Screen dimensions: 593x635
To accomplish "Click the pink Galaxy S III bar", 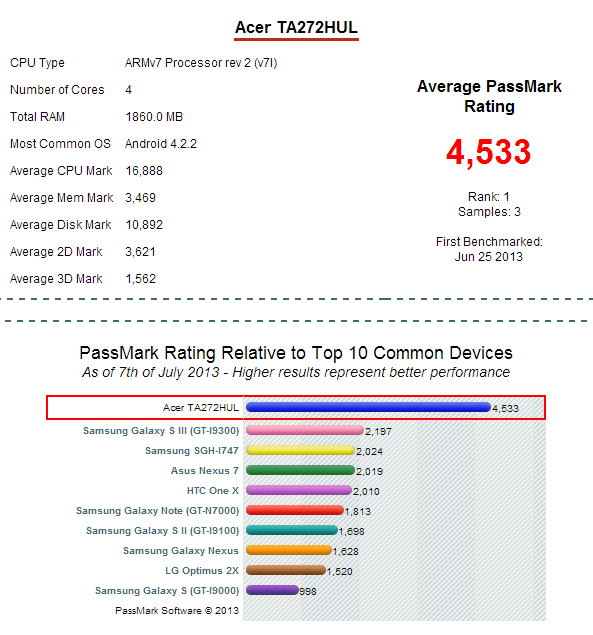I will click(305, 430).
